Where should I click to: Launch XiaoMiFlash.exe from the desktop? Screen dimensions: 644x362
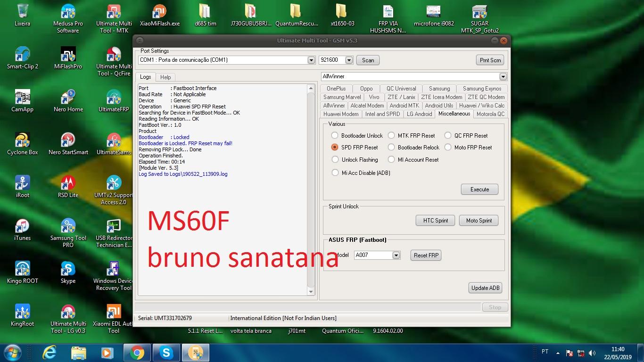160,15
